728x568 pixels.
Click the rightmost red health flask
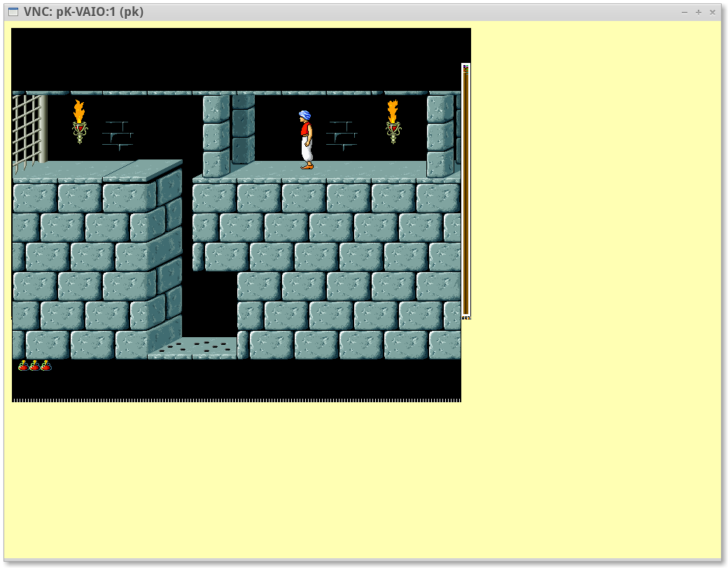[46, 366]
